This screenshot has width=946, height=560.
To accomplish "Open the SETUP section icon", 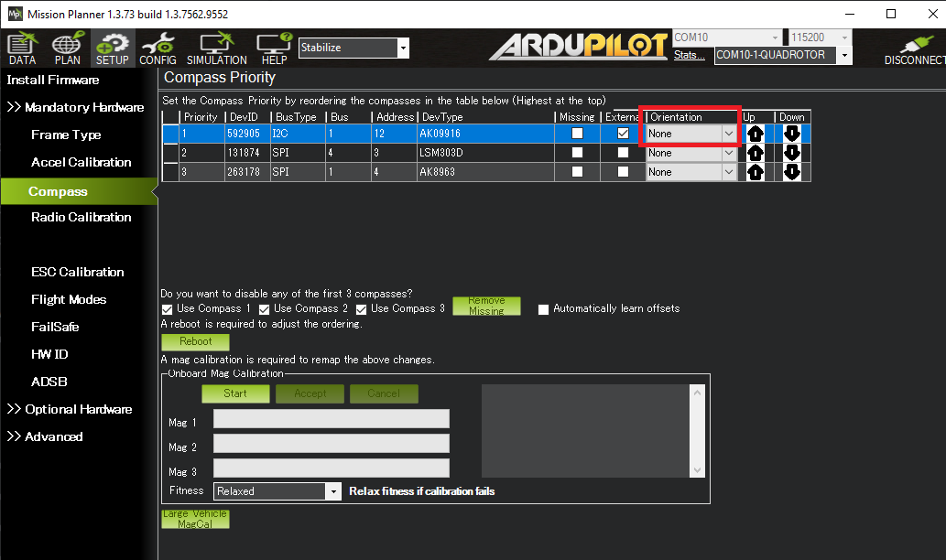I will point(112,47).
